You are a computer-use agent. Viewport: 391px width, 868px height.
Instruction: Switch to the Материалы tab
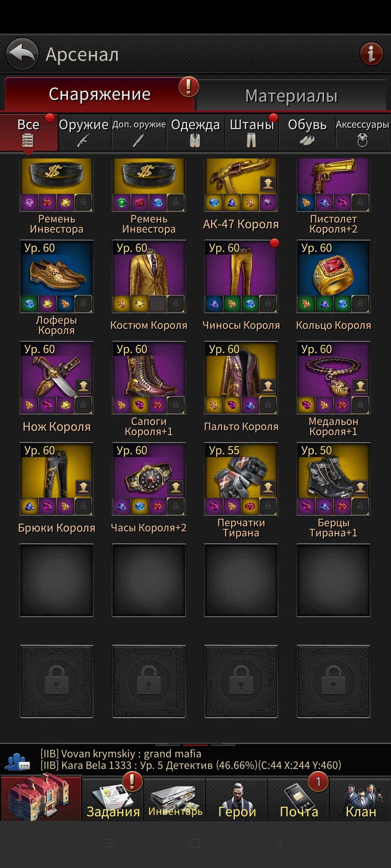pyautogui.click(x=291, y=96)
